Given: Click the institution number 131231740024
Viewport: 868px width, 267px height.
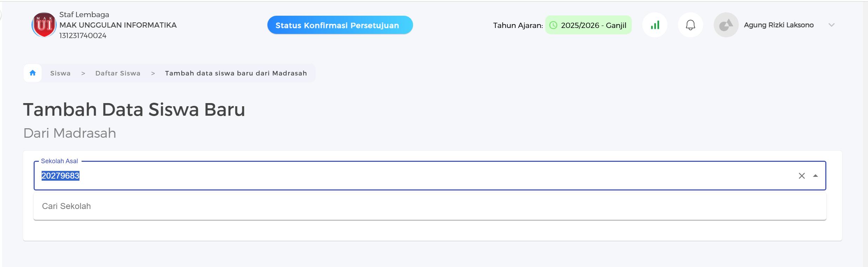Looking at the screenshot, I should (x=83, y=36).
